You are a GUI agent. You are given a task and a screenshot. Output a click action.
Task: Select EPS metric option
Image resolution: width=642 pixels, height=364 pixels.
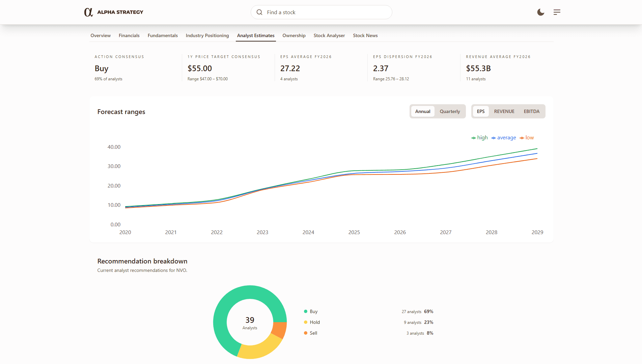(x=481, y=111)
